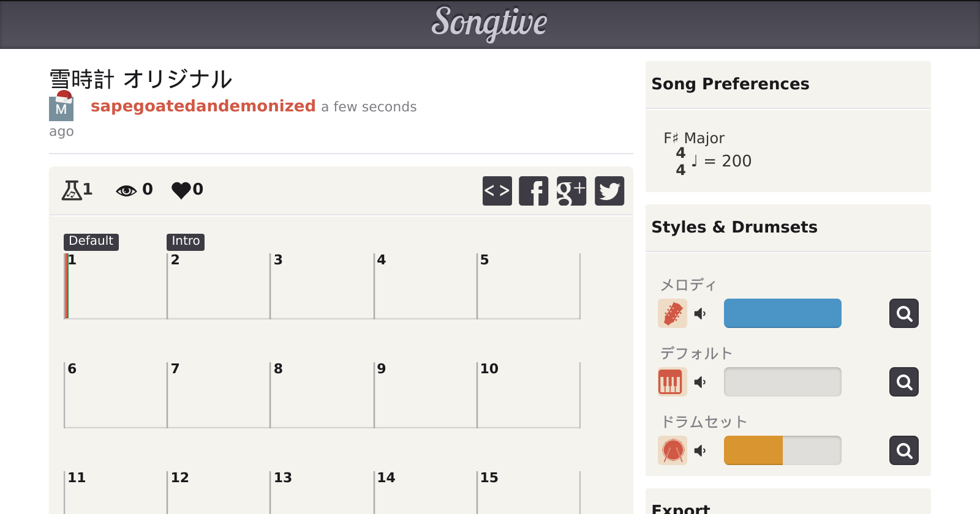Open the sapegoatedandemonized user profile
This screenshot has height=514, width=980.
click(x=203, y=106)
